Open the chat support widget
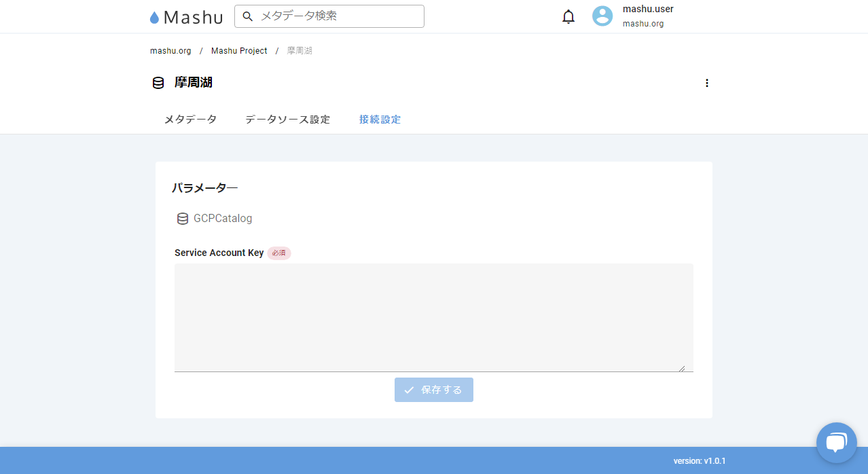The width and height of the screenshot is (868, 474). pyautogui.click(x=836, y=443)
